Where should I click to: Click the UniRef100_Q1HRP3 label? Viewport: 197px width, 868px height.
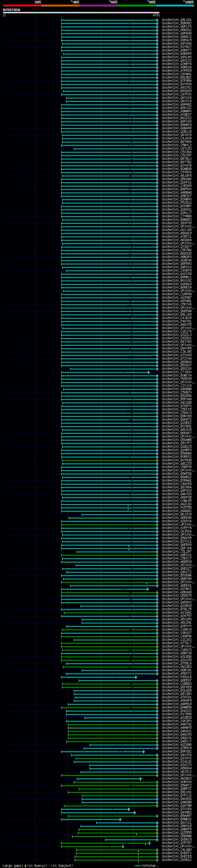click(x=177, y=450)
